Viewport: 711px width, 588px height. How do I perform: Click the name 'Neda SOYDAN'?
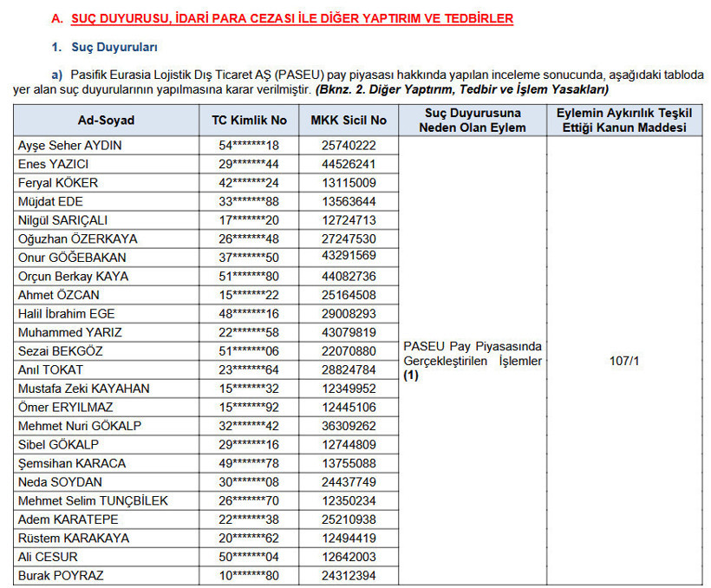point(60,482)
